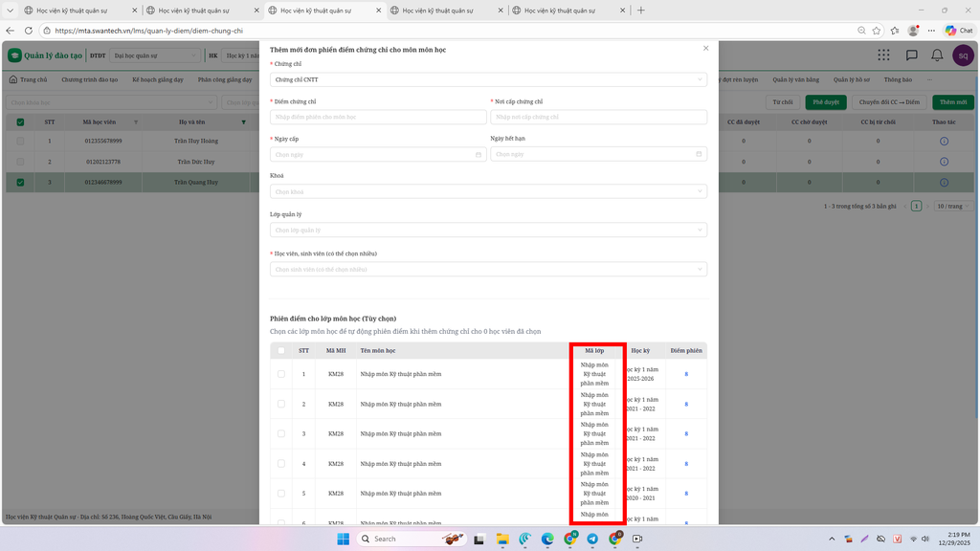View info icon for Trần Quang Huy row
This screenshot has width=980, height=551.
[944, 183]
